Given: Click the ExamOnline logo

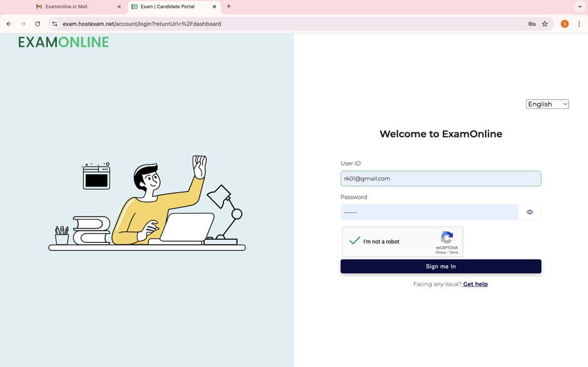Looking at the screenshot, I should pyautogui.click(x=63, y=43).
